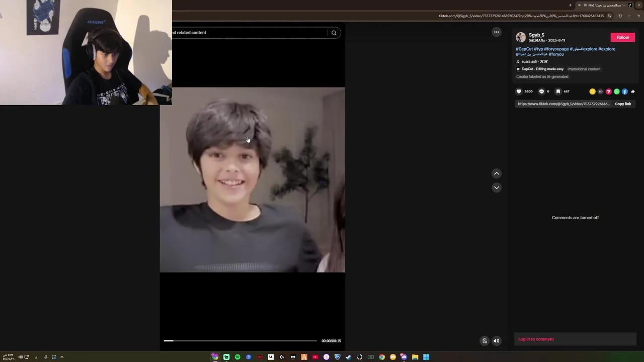Open the embed video icon

coord(600,91)
